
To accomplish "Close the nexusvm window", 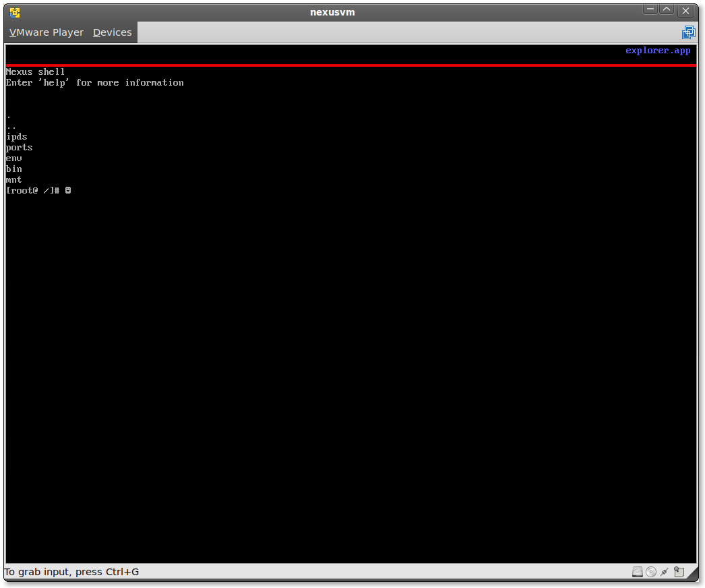I will (x=685, y=10).
